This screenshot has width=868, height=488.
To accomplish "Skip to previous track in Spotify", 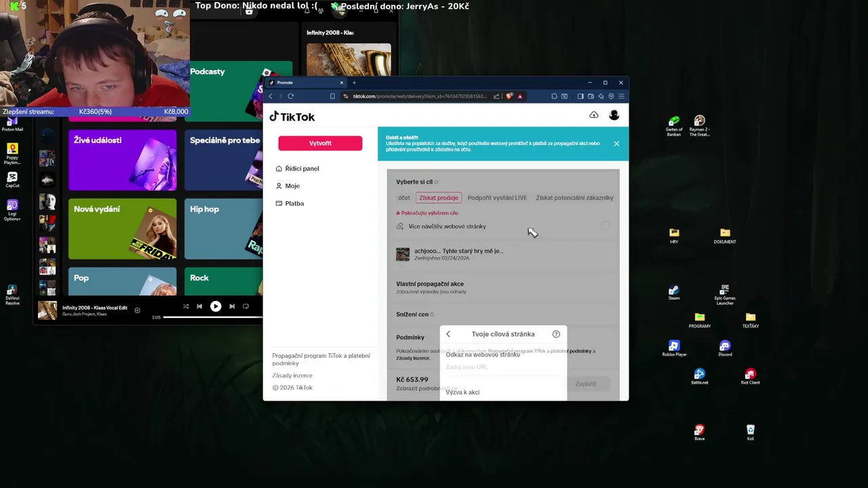I will (x=199, y=306).
